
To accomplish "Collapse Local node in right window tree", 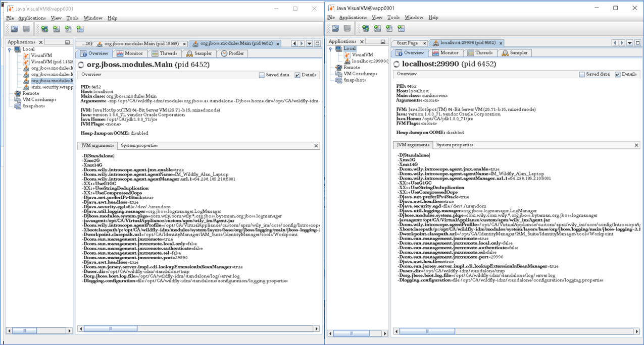I will pos(331,48).
